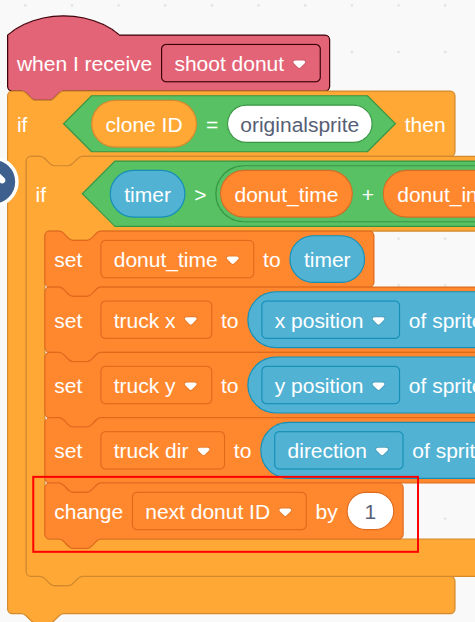Viewport: 475px width, 622px height.
Task: Click the donut_time reporter in the addition
Action: [286, 194]
